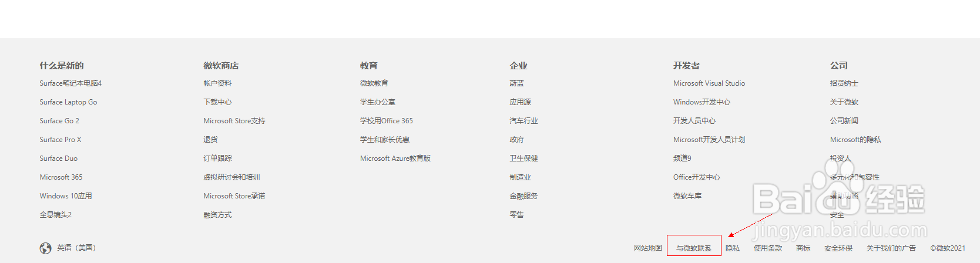This screenshot has height=263, width=980.
Task: Open 微软车库 link
Action: pos(687,196)
